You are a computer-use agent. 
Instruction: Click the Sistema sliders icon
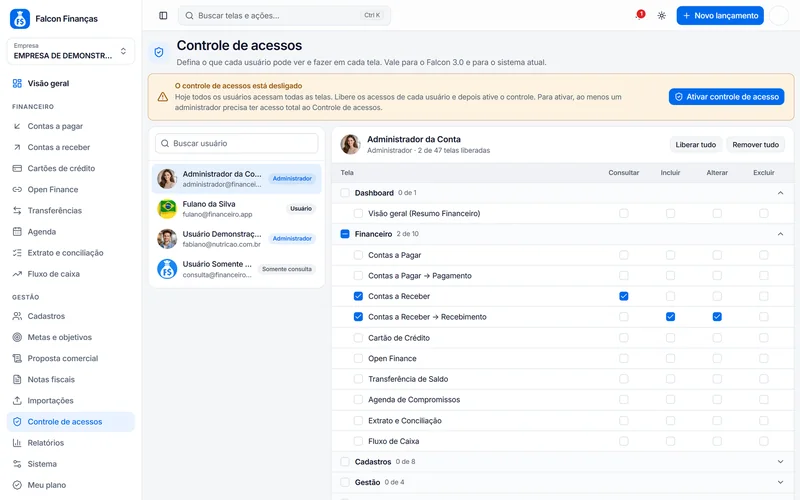click(x=17, y=464)
